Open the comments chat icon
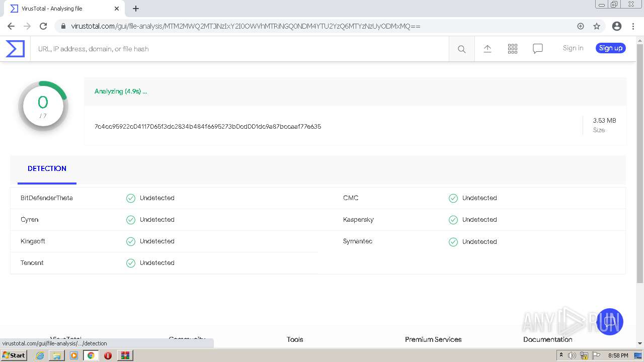This screenshot has height=362, width=644. pos(538,49)
